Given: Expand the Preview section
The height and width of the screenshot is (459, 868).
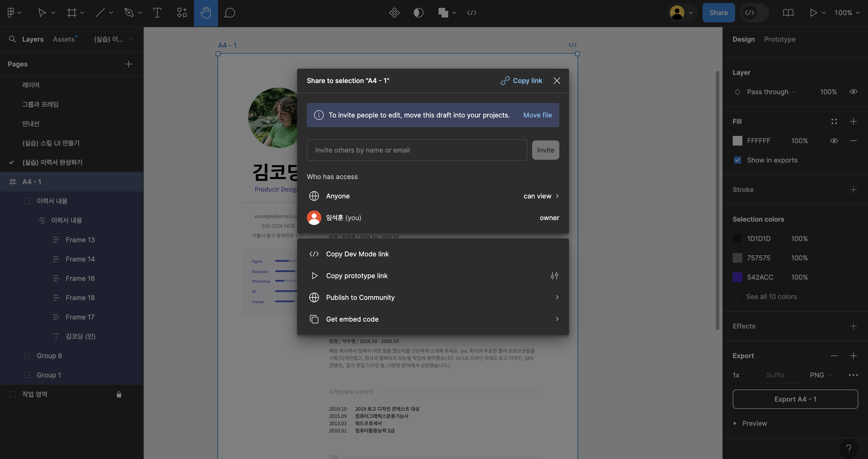Looking at the screenshot, I should tap(735, 423).
